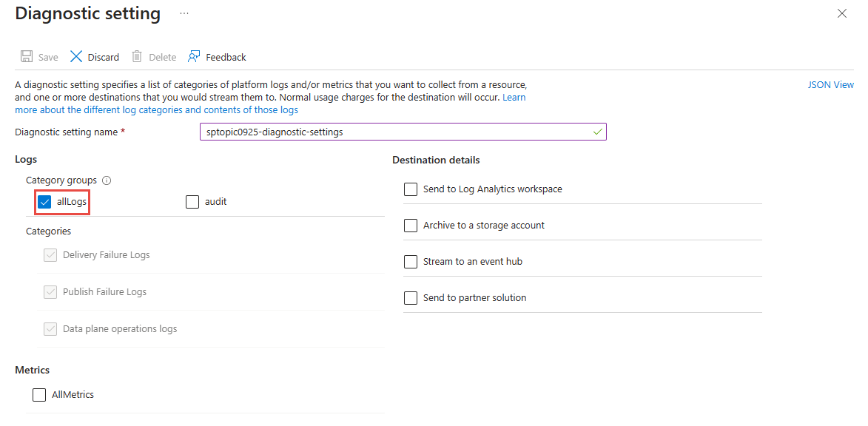This screenshot has width=868, height=426.
Task: Select the Delivery Failure Logs checkbox
Action: [x=50, y=254]
